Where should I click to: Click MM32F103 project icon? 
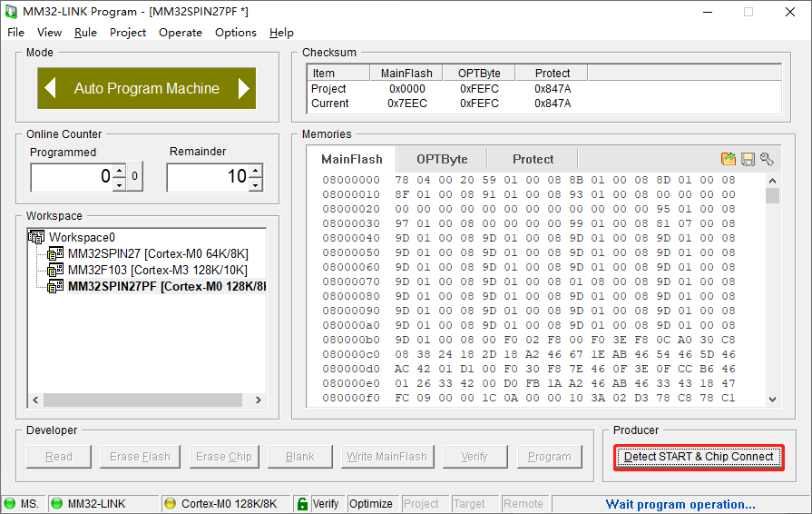(x=55, y=270)
